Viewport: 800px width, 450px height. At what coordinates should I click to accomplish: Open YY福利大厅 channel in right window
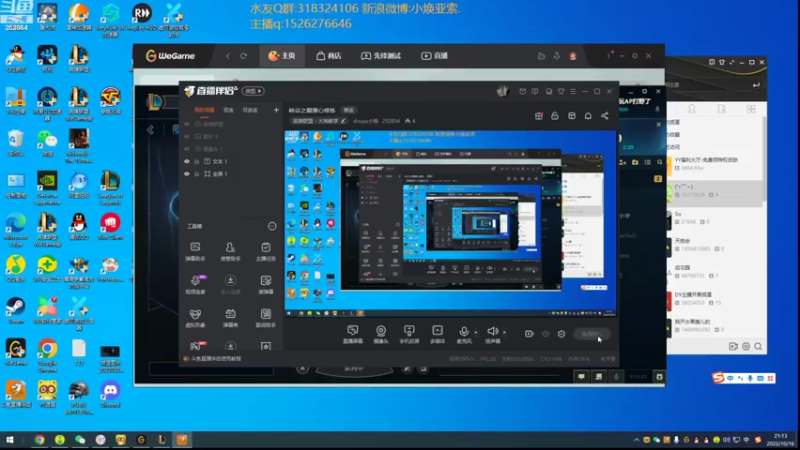pos(714,163)
